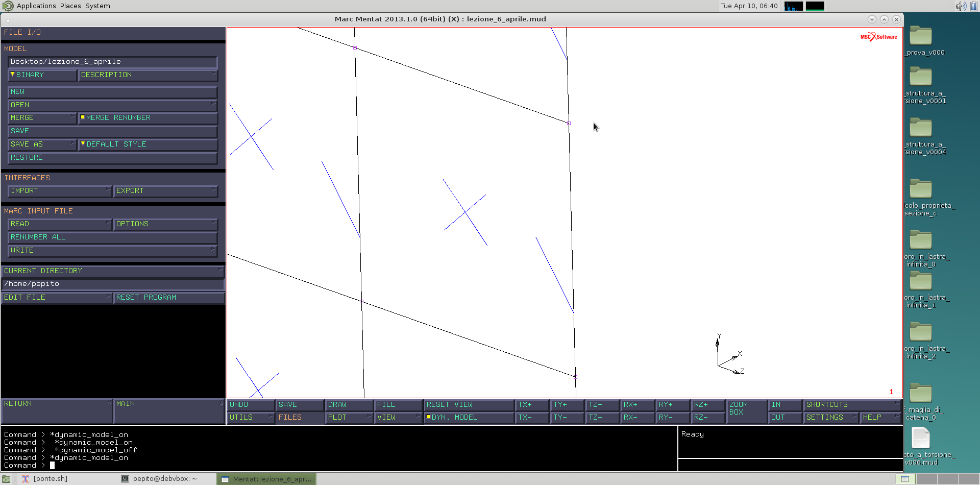Switch to Mentat lezione_6_apr taskbar item
This screenshot has width=980, height=485.
point(266,479)
